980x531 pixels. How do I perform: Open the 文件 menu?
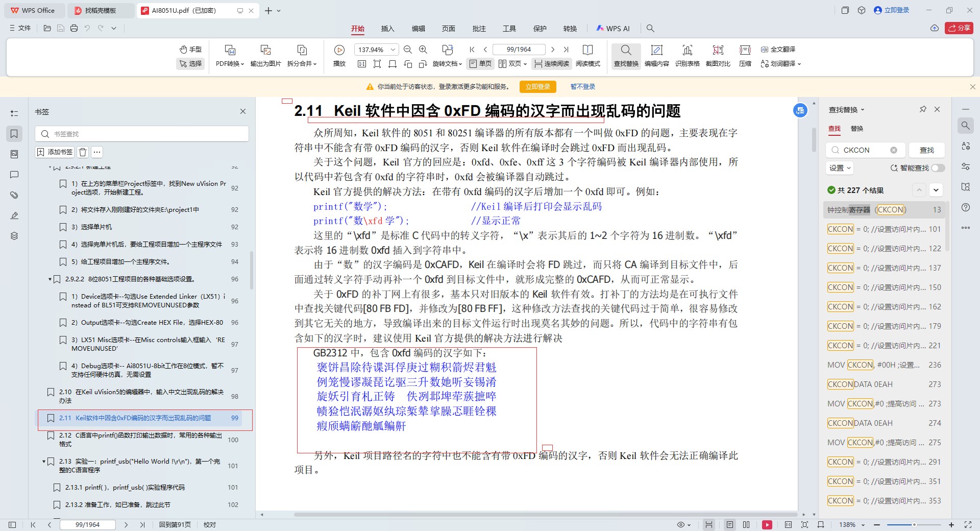[x=20, y=28]
